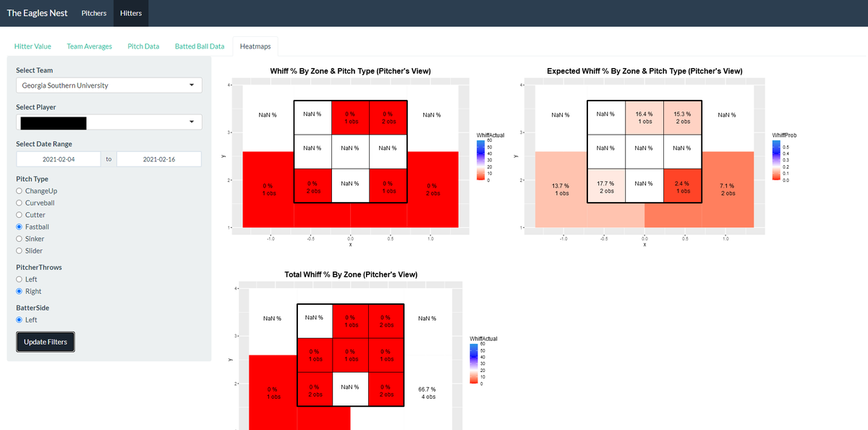
Task: Click WhiffActual legend of Total Whiff chart
Action: point(475,364)
